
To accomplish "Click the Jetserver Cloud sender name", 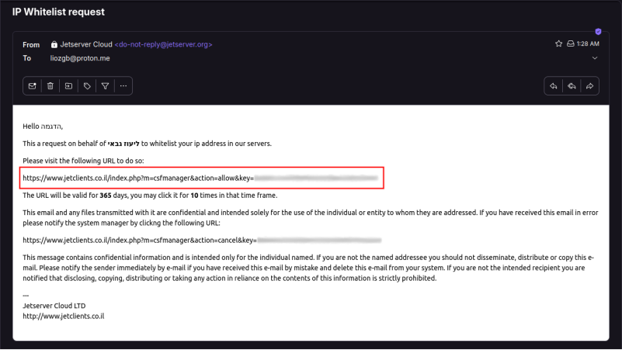I will point(86,44).
